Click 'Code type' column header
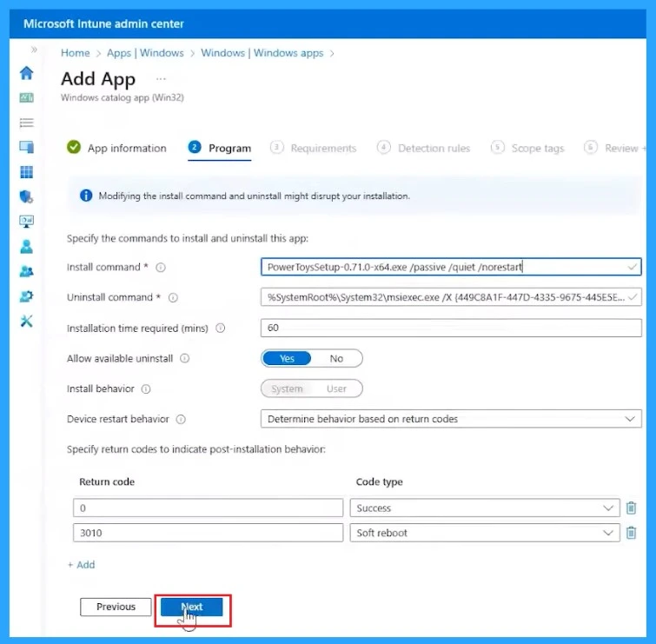Viewport: 656px width, 644px height. (x=379, y=482)
